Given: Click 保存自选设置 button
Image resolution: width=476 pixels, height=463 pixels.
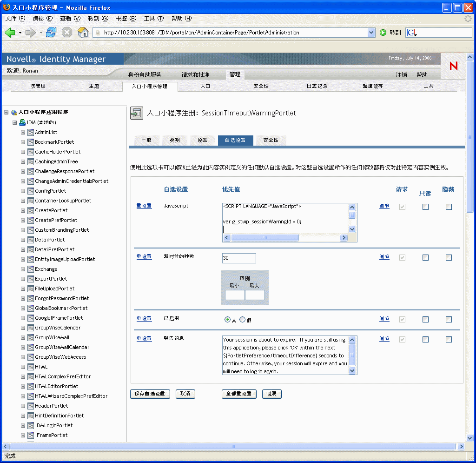Looking at the screenshot, I should point(150,394).
